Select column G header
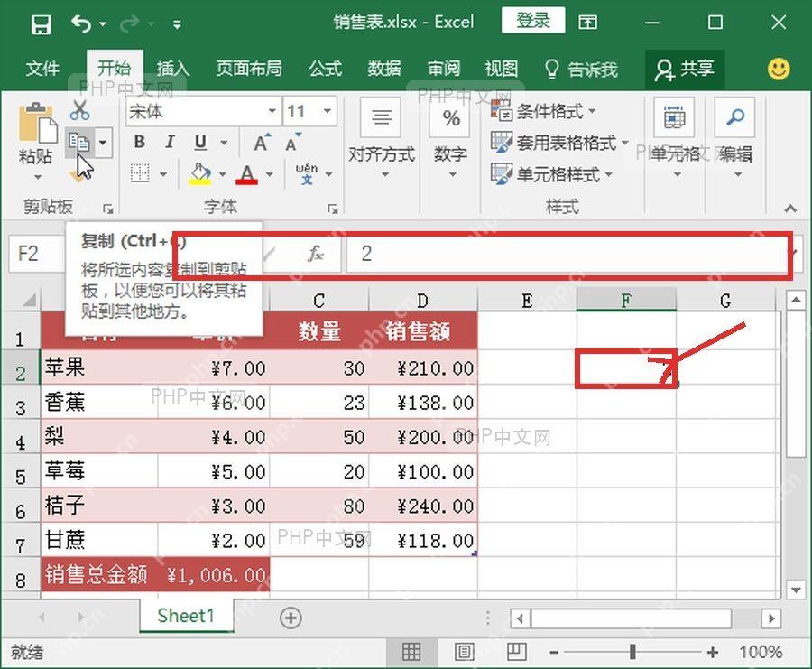Image resolution: width=812 pixels, height=669 pixels. tap(725, 300)
